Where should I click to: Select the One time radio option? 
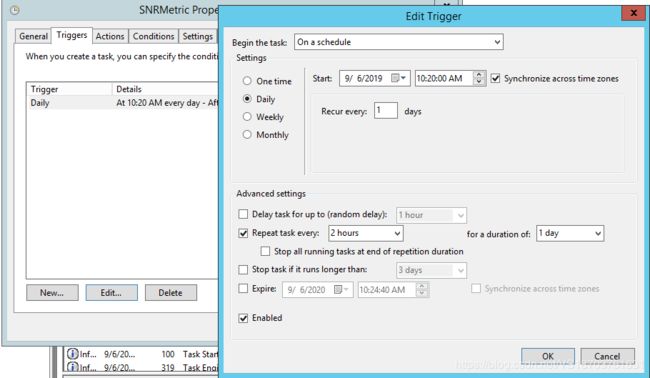247,81
